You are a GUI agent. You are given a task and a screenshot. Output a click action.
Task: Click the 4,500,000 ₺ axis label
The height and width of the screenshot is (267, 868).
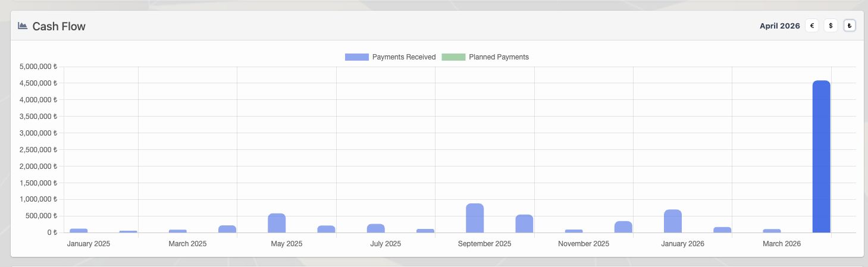[39, 83]
